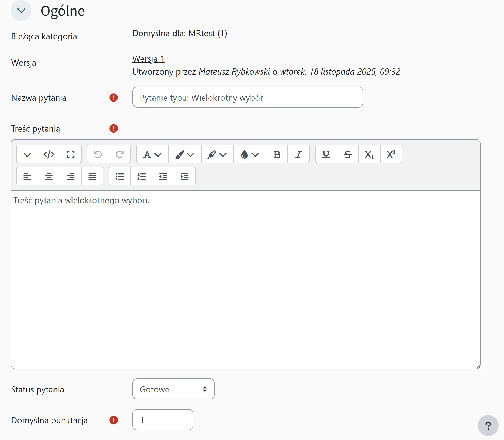Open the Status pytania dropdown

click(x=173, y=389)
